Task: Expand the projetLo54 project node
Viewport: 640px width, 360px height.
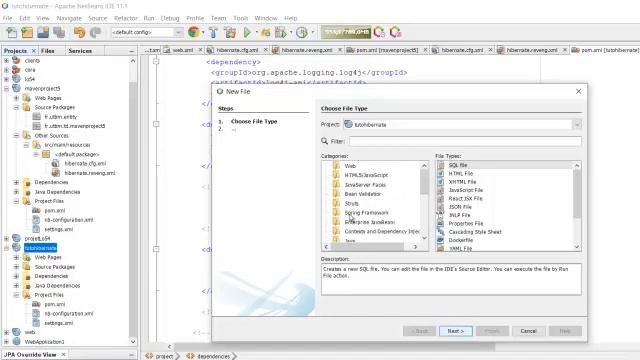Action: point(7,238)
